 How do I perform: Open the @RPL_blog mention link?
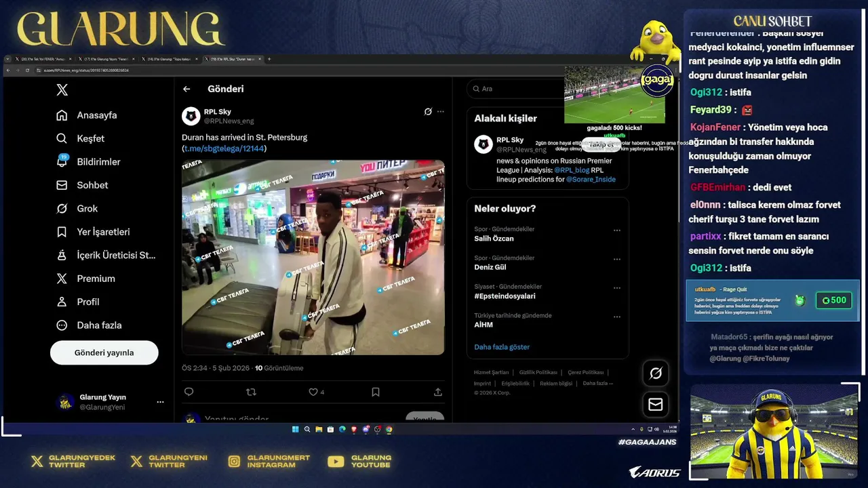[x=572, y=170]
